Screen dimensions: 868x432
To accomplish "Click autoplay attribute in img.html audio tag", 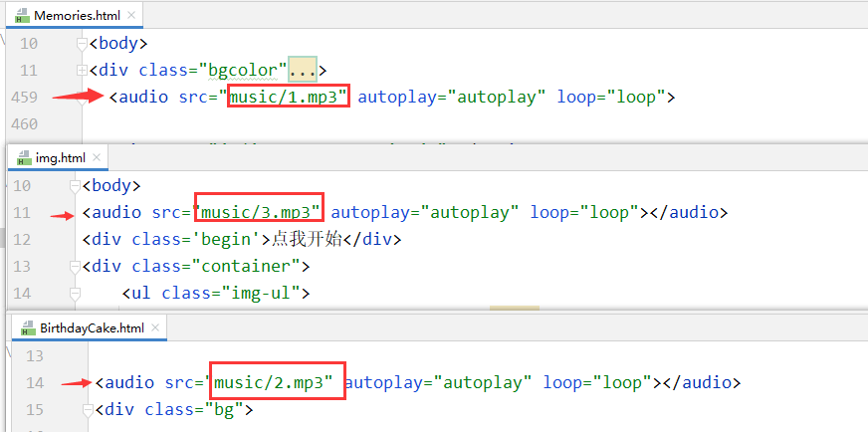I will [425, 213].
